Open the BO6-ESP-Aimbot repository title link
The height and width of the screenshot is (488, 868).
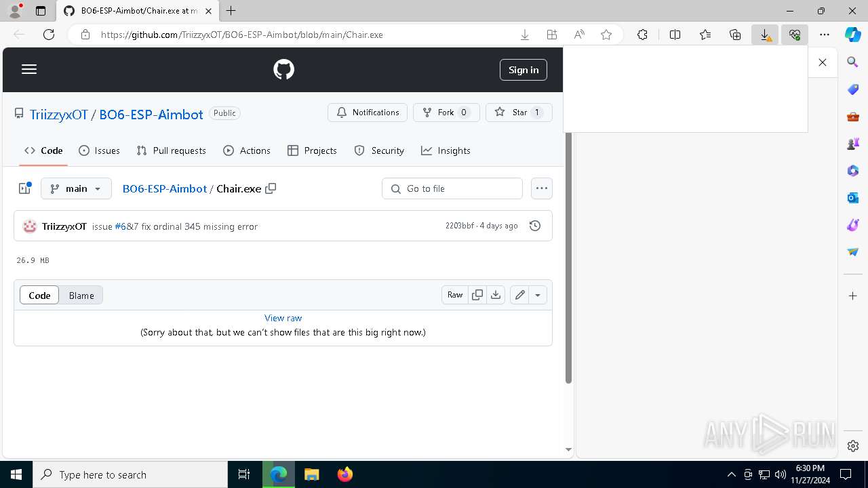151,115
